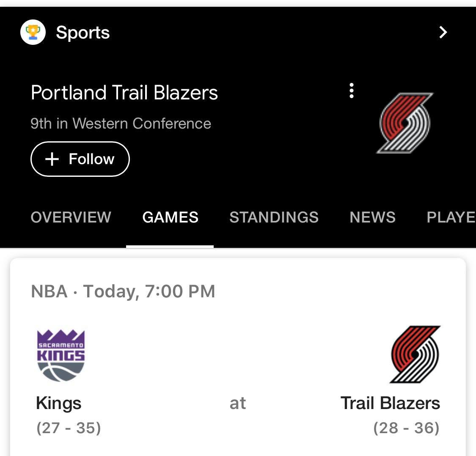
Task: Go to the News tab
Action: click(x=372, y=217)
